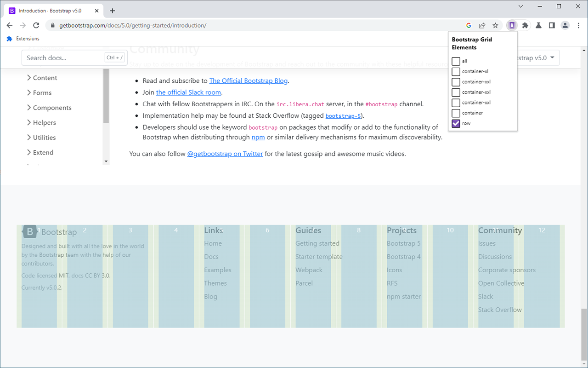Open the Starter template footer guide
The image size is (588, 368).
319,257
